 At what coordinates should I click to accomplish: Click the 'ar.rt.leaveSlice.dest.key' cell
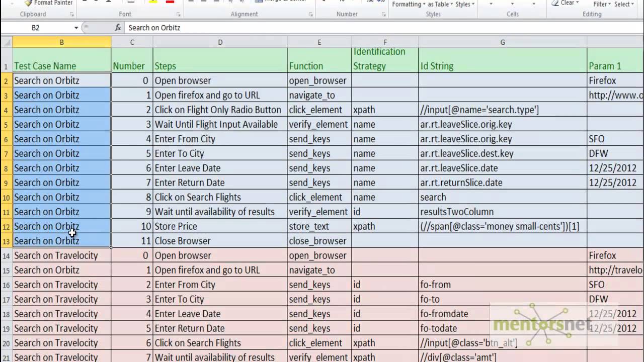click(x=503, y=153)
